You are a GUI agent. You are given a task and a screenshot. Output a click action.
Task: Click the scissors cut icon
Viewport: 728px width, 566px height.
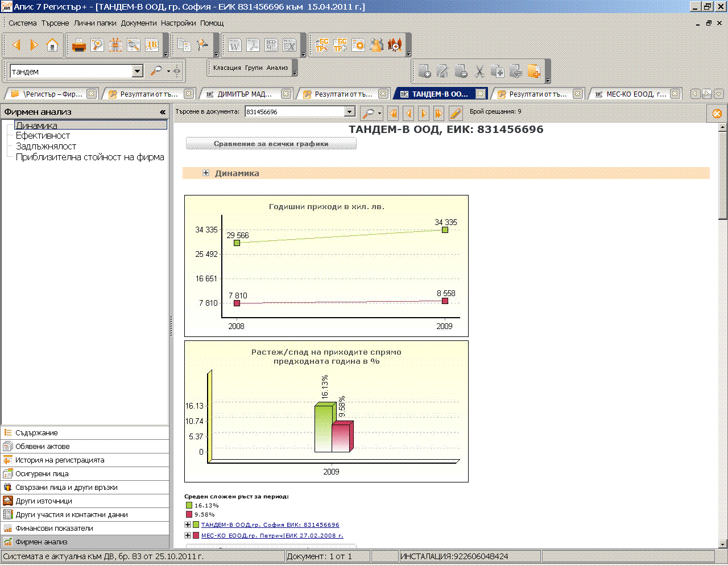[479, 71]
